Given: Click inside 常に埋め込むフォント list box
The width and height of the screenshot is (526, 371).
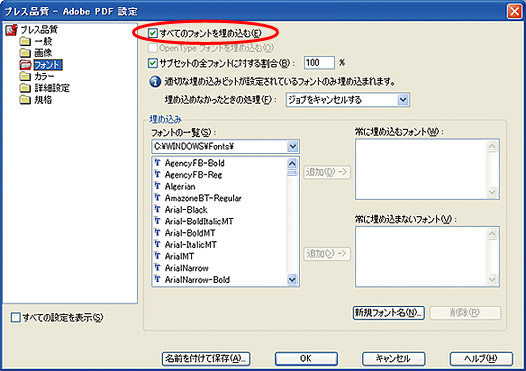Looking at the screenshot, I should [427, 169].
